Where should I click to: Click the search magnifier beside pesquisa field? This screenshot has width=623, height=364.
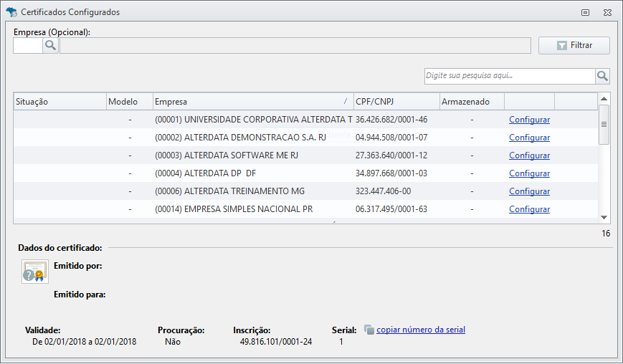pyautogui.click(x=602, y=76)
